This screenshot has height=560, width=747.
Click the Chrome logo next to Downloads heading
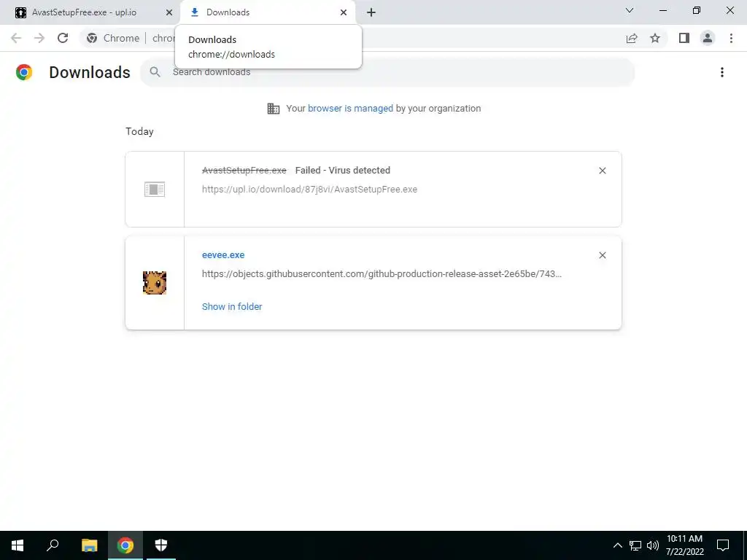coord(24,72)
